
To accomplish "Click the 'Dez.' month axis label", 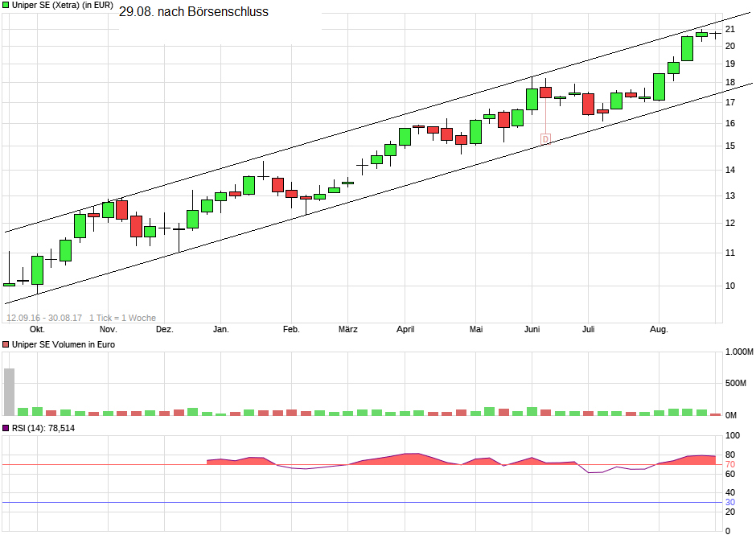I will [164, 329].
